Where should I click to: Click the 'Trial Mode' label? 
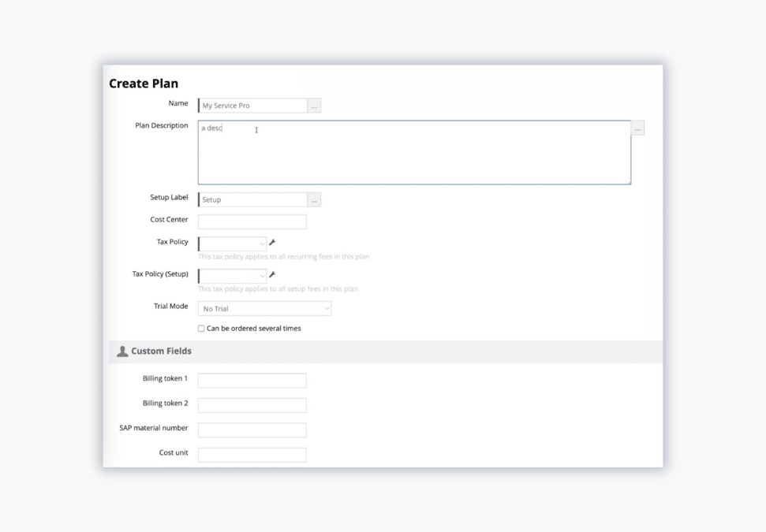[x=171, y=307]
